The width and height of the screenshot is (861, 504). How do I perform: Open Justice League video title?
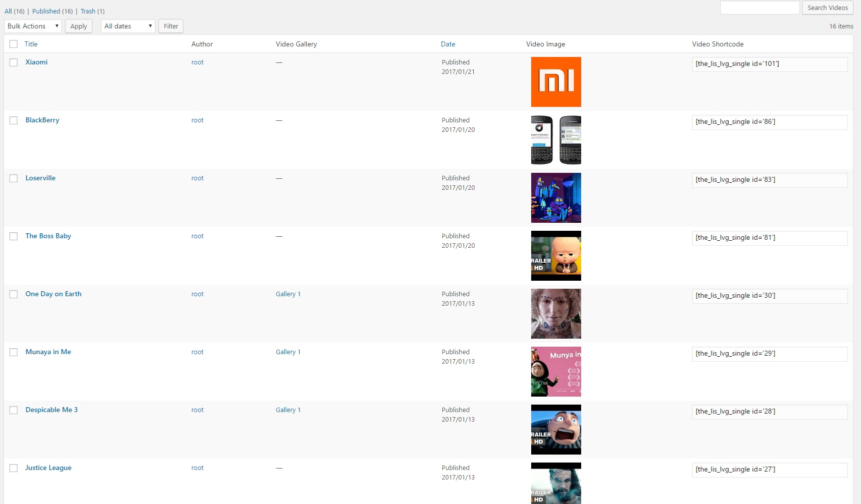point(48,468)
